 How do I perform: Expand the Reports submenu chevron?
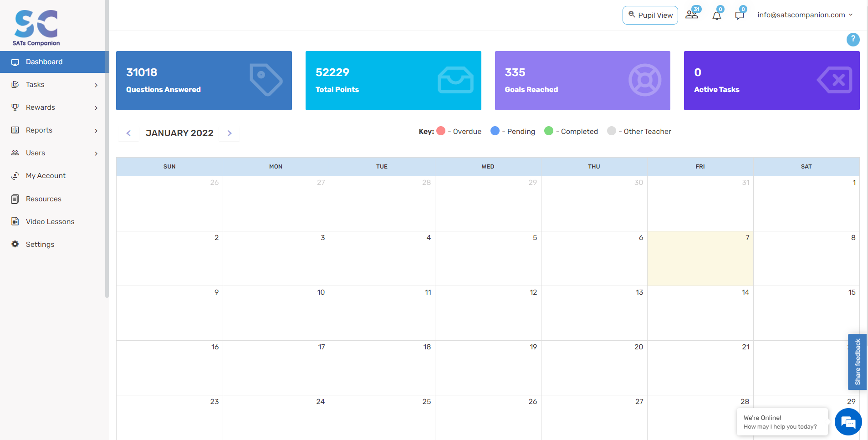96,131
